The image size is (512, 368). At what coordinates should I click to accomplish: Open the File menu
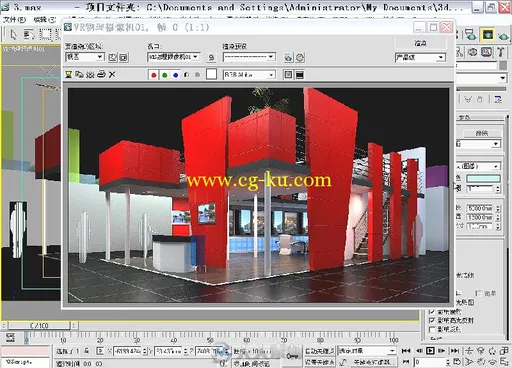(14, 20)
